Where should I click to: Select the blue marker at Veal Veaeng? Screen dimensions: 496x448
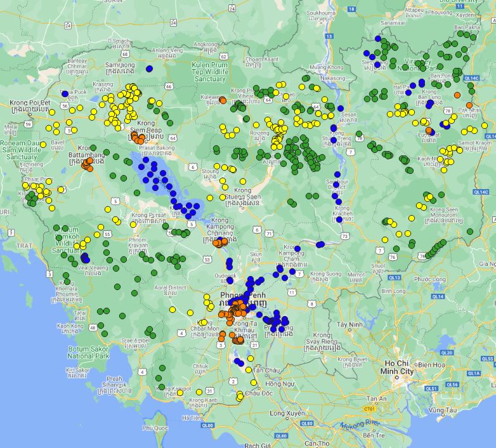point(85,258)
